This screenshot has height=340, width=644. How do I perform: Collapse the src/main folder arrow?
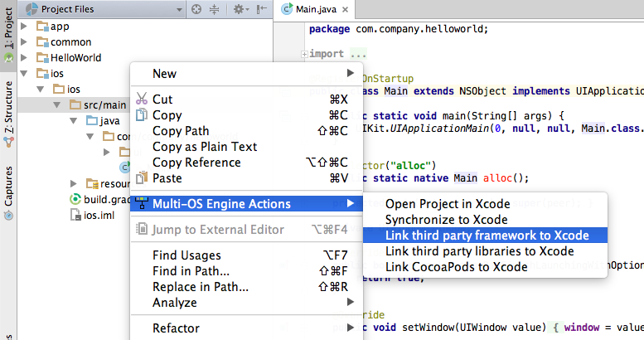(x=56, y=105)
